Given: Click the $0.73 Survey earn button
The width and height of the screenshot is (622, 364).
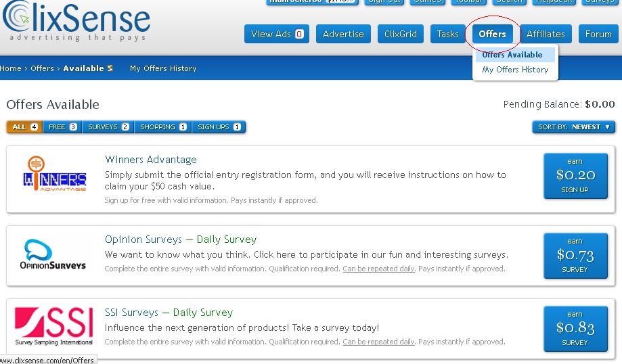Looking at the screenshot, I should (x=575, y=256).
